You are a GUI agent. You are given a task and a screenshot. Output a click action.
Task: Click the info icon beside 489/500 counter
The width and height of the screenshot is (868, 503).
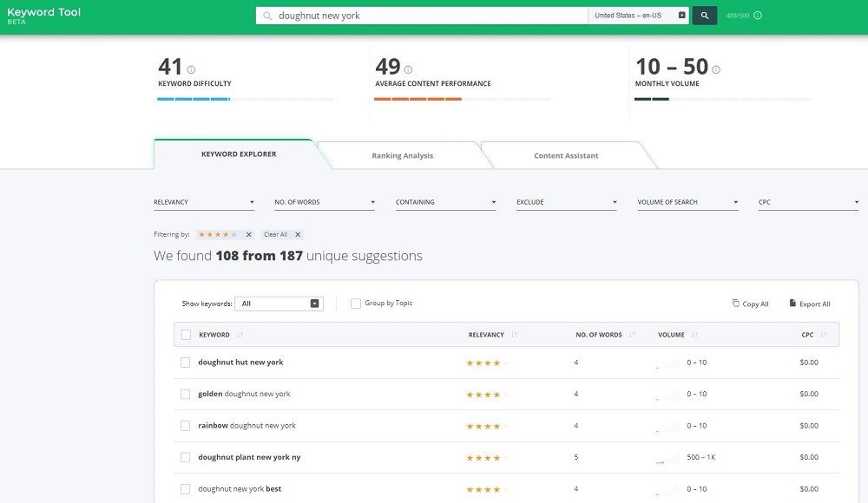tap(758, 16)
